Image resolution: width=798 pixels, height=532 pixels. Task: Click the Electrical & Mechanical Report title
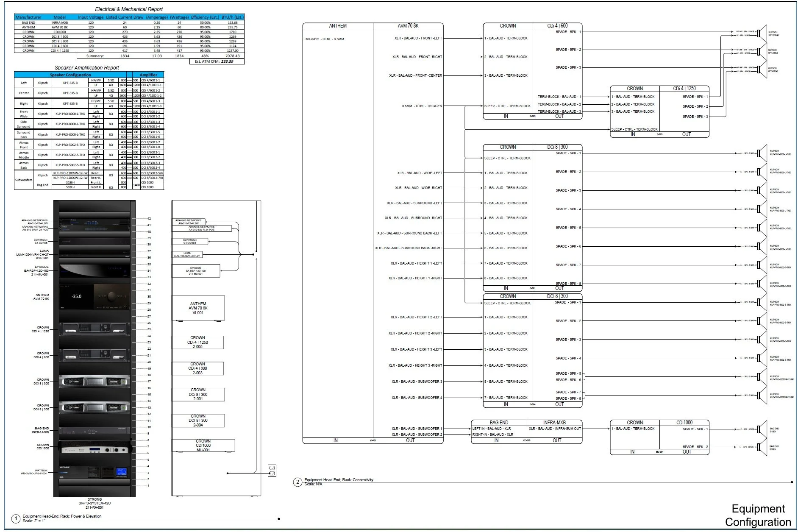(129, 9)
